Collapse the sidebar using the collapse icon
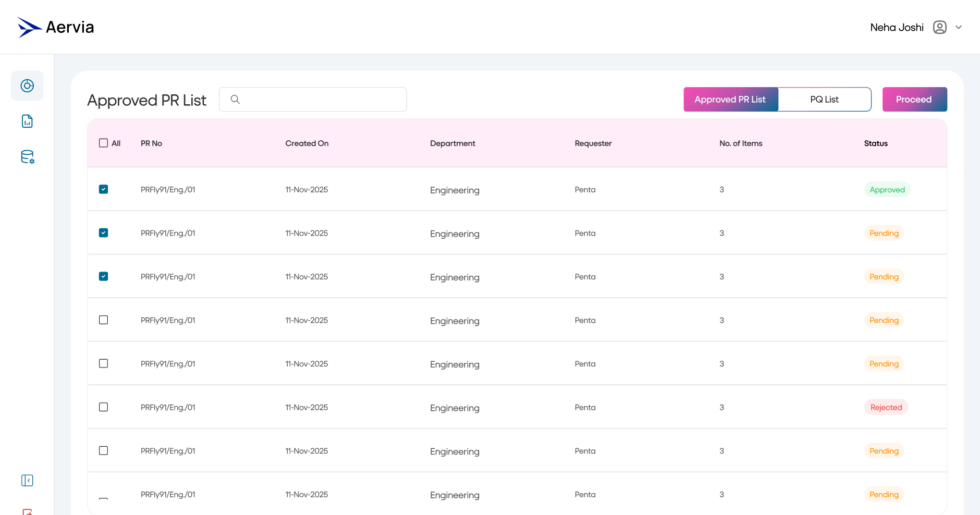The height and width of the screenshot is (515, 980). pyautogui.click(x=27, y=480)
